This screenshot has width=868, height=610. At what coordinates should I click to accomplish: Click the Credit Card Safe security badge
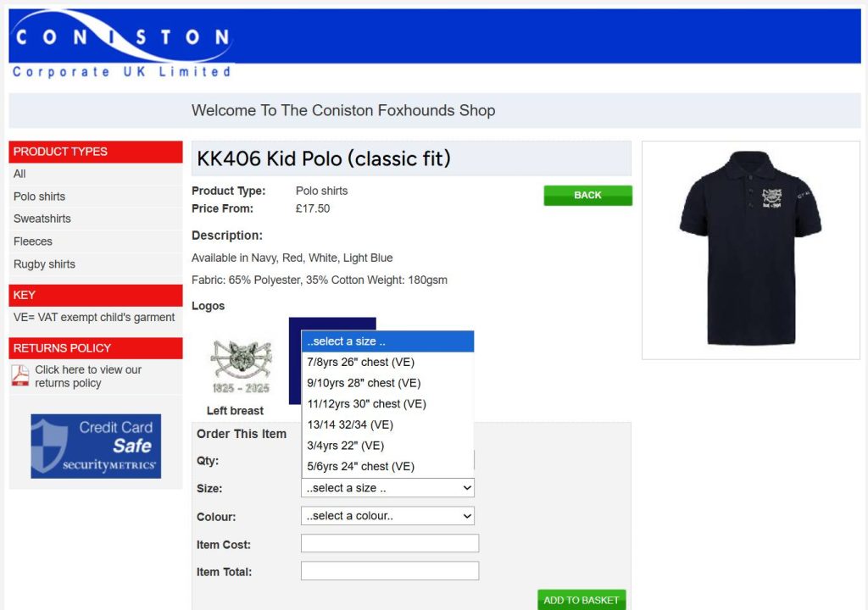[x=96, y=446]
